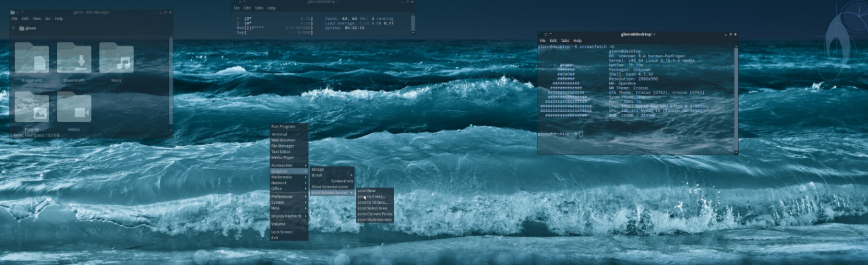Open Edit menu in File Manager
Viewport: 868px width, 265px height.
[x=25, y=19]
